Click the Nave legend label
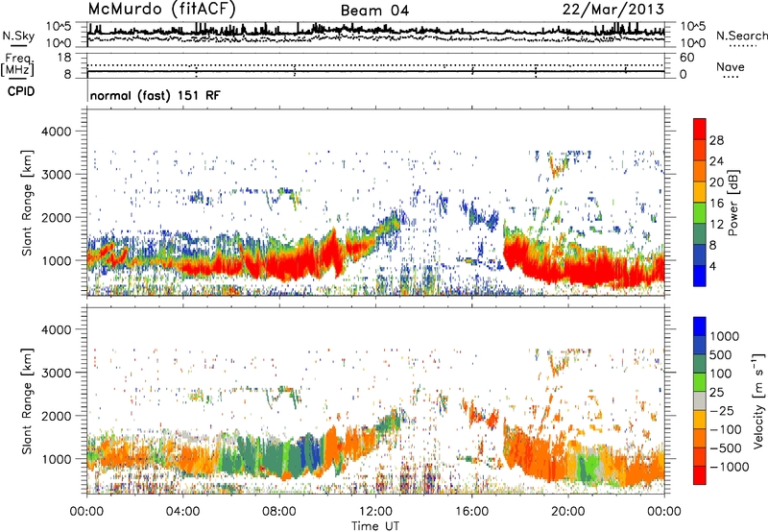Image resolution: width=768 pixels, height=532 pixels. [x=731, y=66]
